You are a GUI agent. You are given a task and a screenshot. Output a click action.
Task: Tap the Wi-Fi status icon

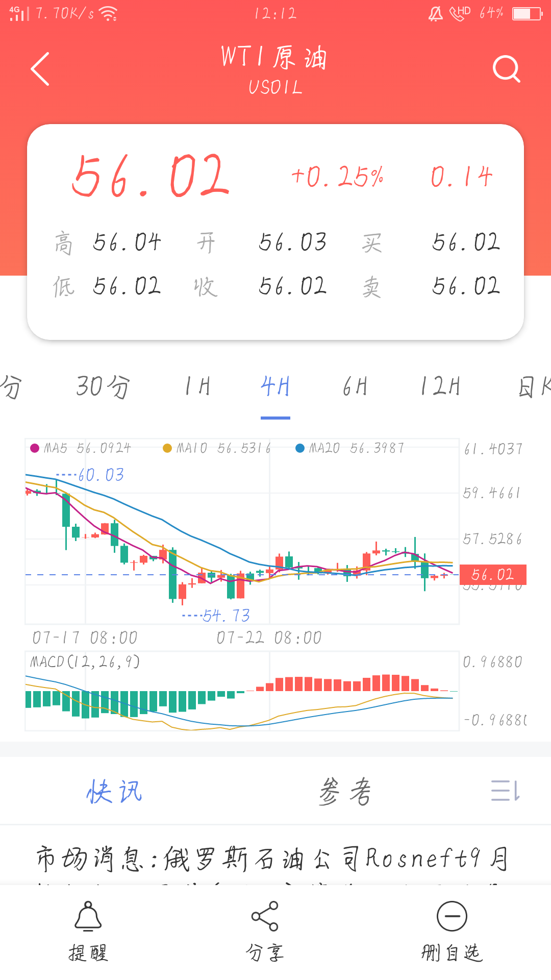pos(108,14)
